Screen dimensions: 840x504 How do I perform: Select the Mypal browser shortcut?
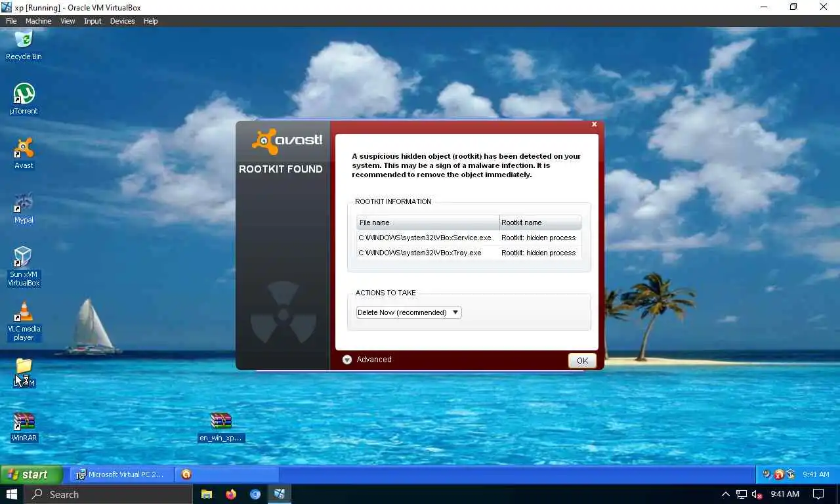point(24,208)
